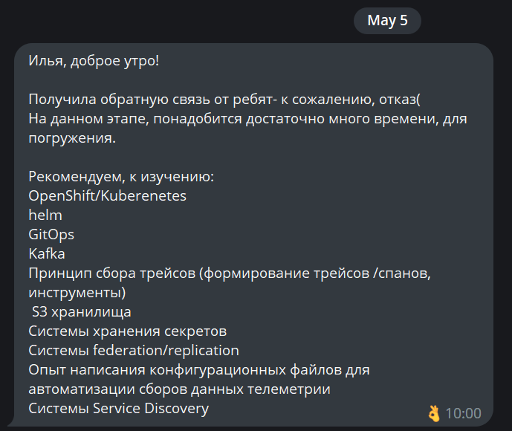Click the word 'OpenShift/Kuberenetes' in the message
The height and width of the screenshot is (431, 512).
tap(107, 196)
